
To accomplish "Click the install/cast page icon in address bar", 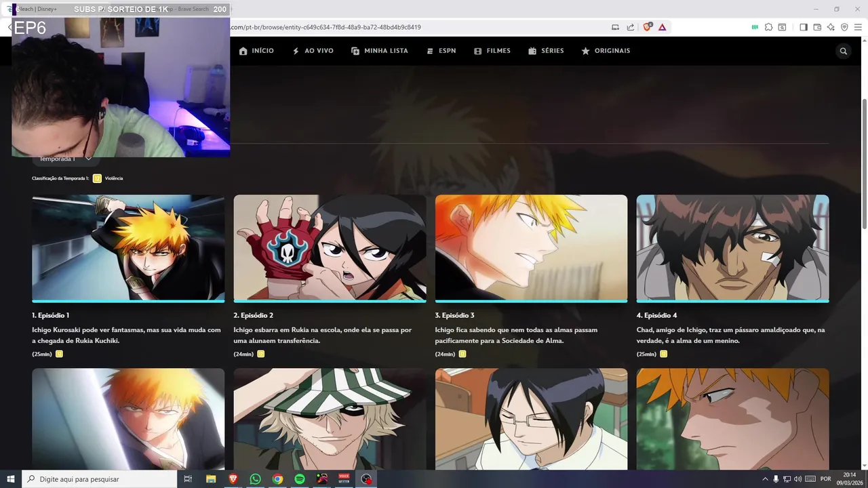I will tap(615, 27).
